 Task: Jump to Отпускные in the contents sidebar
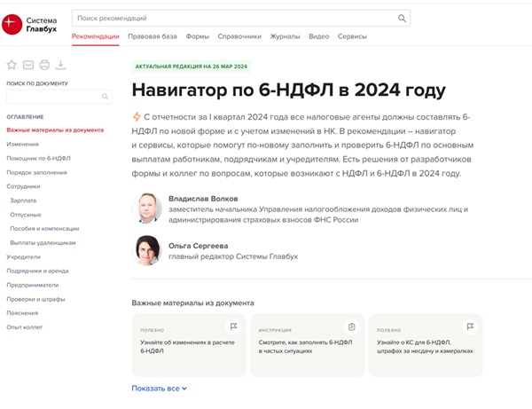pyautogui.click(x=26, y=215)
